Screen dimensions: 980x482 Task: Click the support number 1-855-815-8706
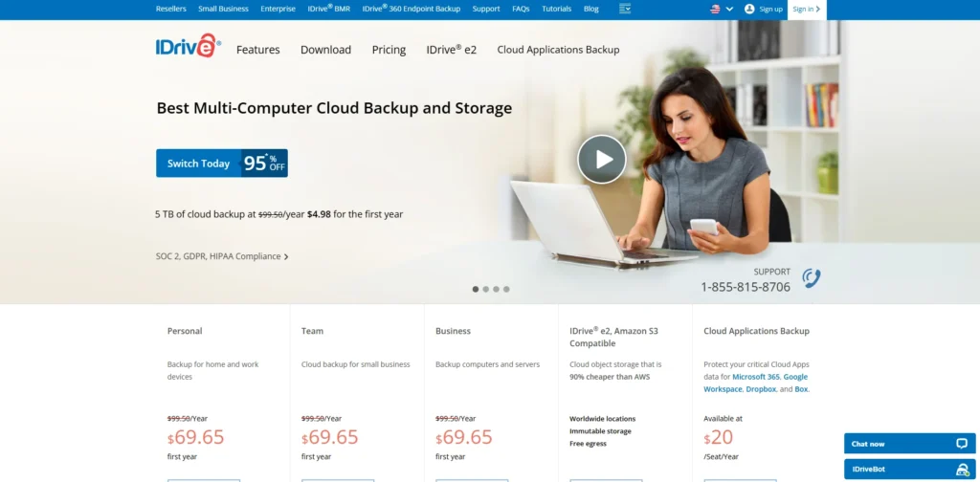click(x=746, y=287)
